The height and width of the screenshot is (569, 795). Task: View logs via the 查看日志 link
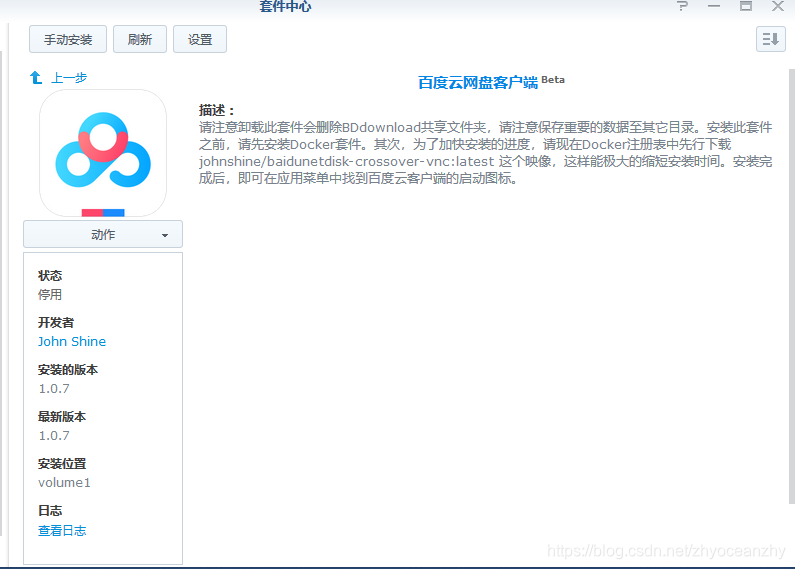62,531
